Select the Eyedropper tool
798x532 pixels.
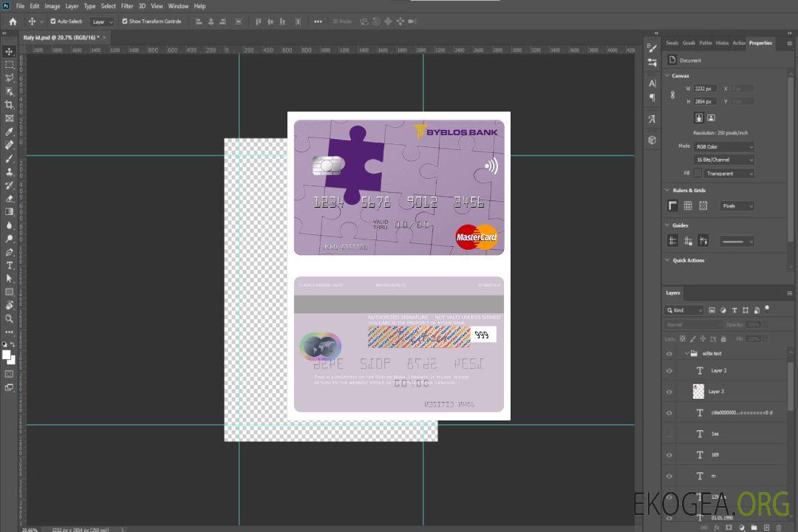tap(9, 132)
